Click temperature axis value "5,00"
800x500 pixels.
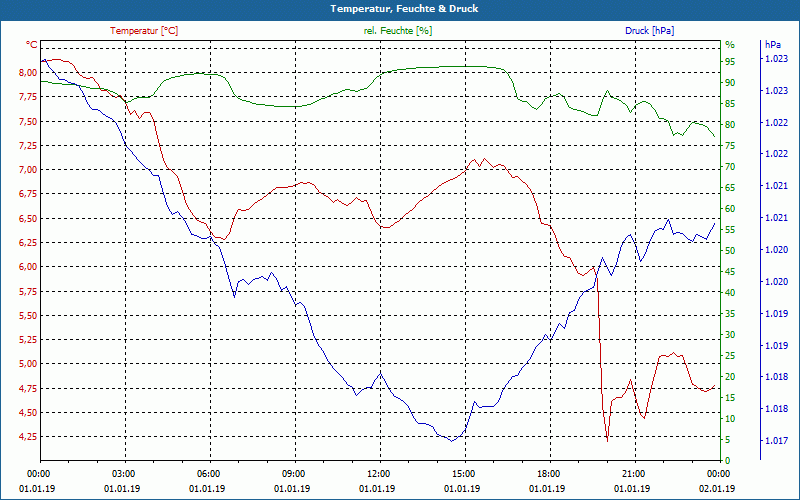pyautogui.click(x=28, y=364)
